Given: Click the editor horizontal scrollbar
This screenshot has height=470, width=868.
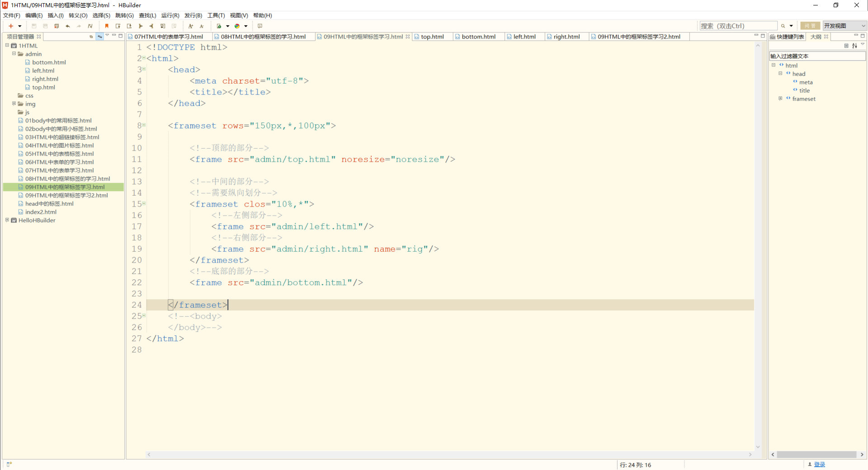Looking at the screenshot, I should (x=448, y=455).
